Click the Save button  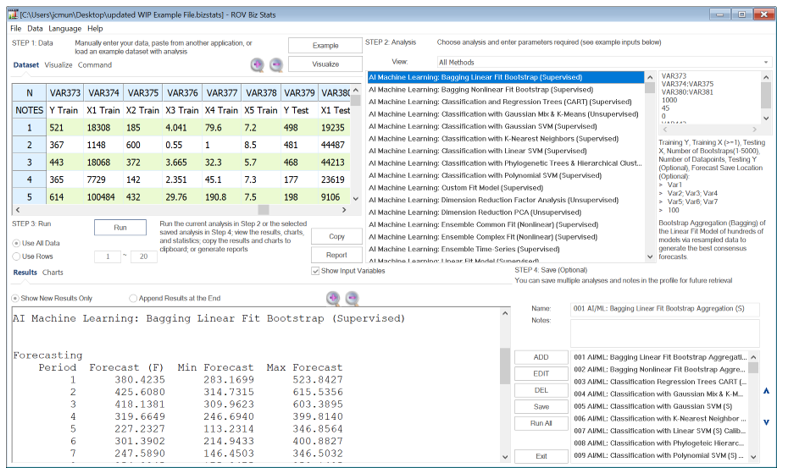coord(541,407)
